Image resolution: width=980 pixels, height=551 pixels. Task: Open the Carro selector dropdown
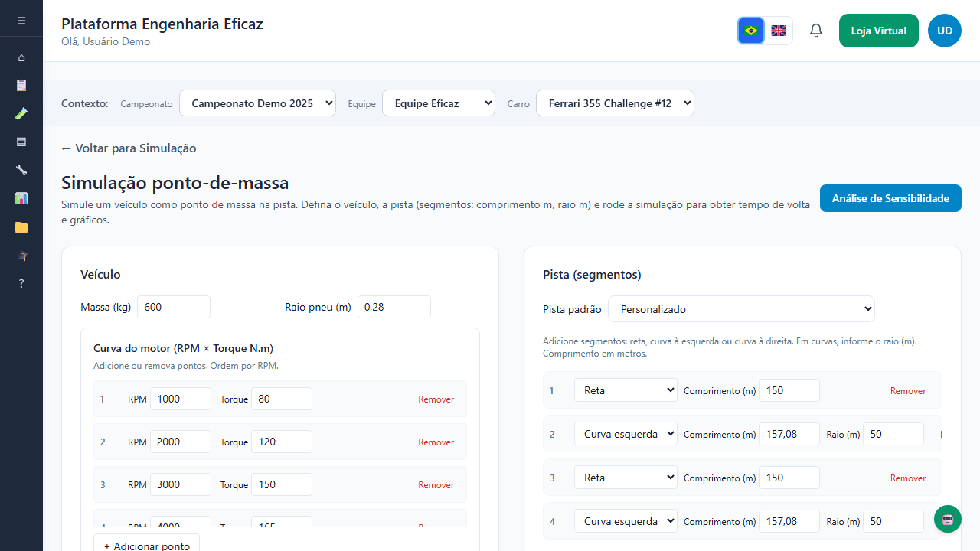[615, 103]
